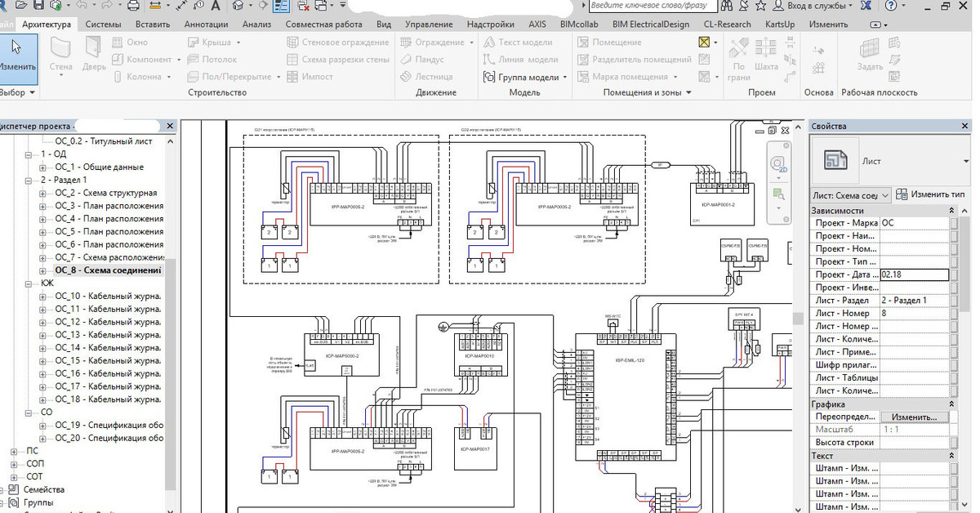
Task: Collapse the Графика section in Properties
Action: 951,404
